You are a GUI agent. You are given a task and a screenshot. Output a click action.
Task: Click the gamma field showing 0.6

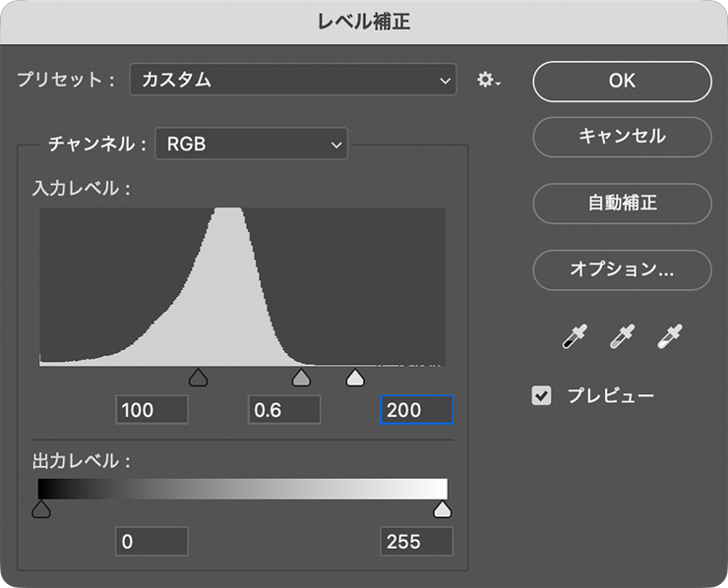pos(284,410)
